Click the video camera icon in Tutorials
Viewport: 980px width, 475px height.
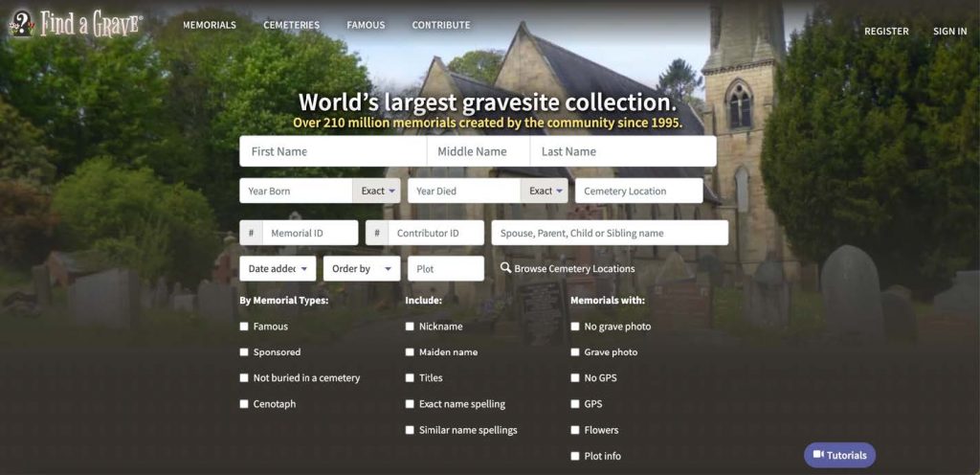tap(818, 455)
